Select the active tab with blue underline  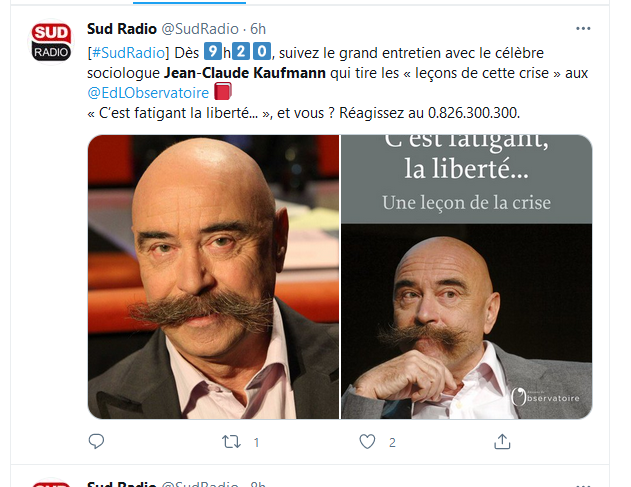tap(189, 2)
